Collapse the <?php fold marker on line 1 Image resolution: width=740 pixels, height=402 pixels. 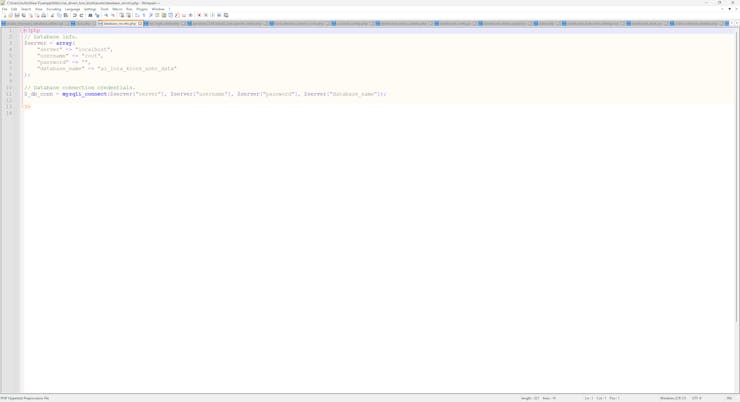click(21, 30)
